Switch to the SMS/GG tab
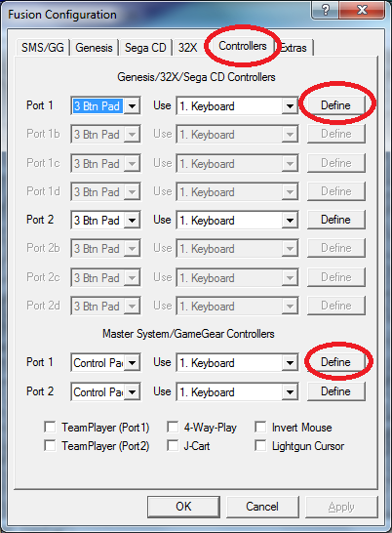392x533 pixels. [x=43, y=47]
